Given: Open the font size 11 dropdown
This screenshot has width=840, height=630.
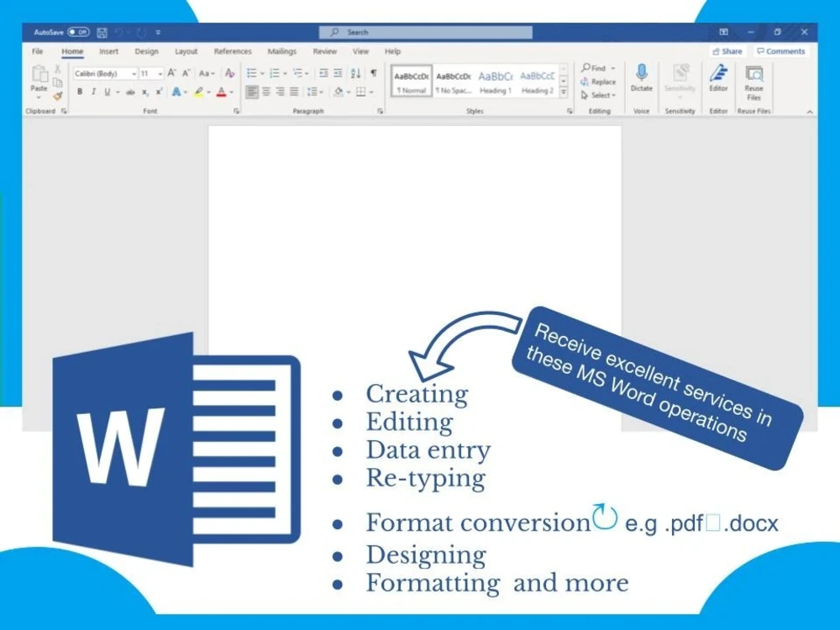Looking at the screenshot, I should (x=160, y=73).
